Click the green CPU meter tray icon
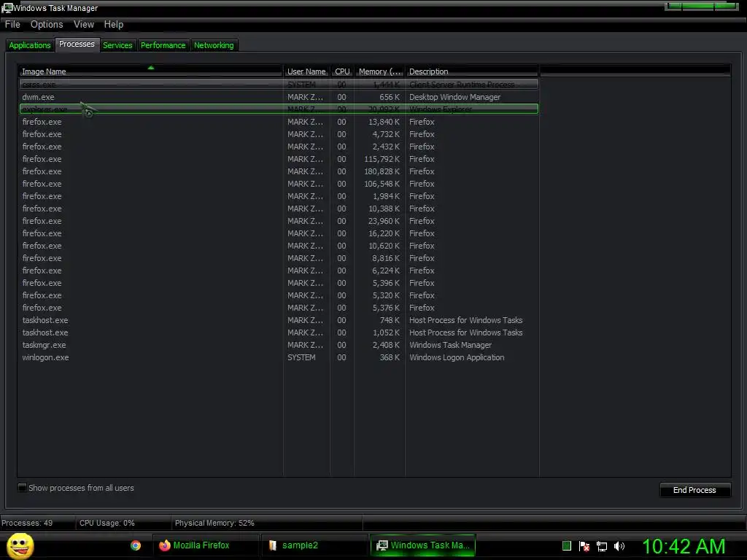 click(x=566, y=545)
